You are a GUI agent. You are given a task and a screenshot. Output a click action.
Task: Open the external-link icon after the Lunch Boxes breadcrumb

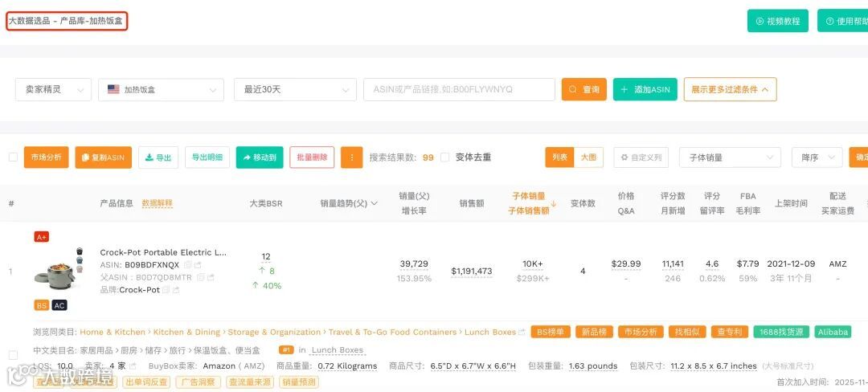522,333
